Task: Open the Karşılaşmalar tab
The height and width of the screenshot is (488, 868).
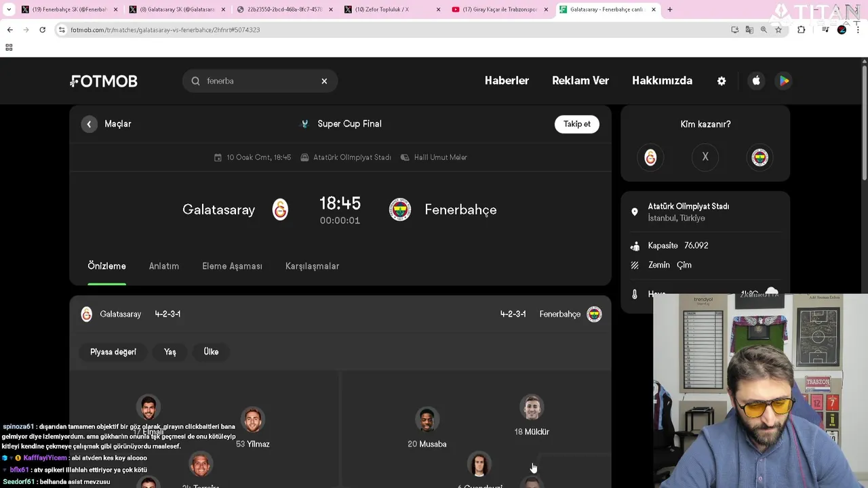Action: [312, 266]
